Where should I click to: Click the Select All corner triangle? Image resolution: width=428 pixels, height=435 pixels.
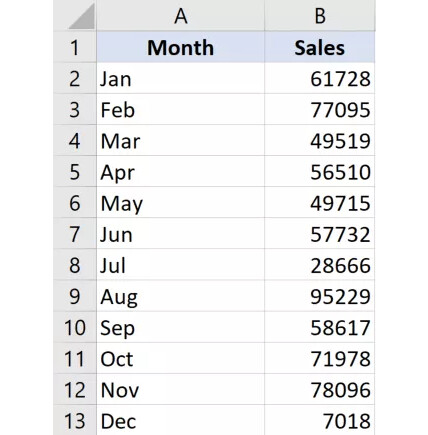click(x=82, y=17)
